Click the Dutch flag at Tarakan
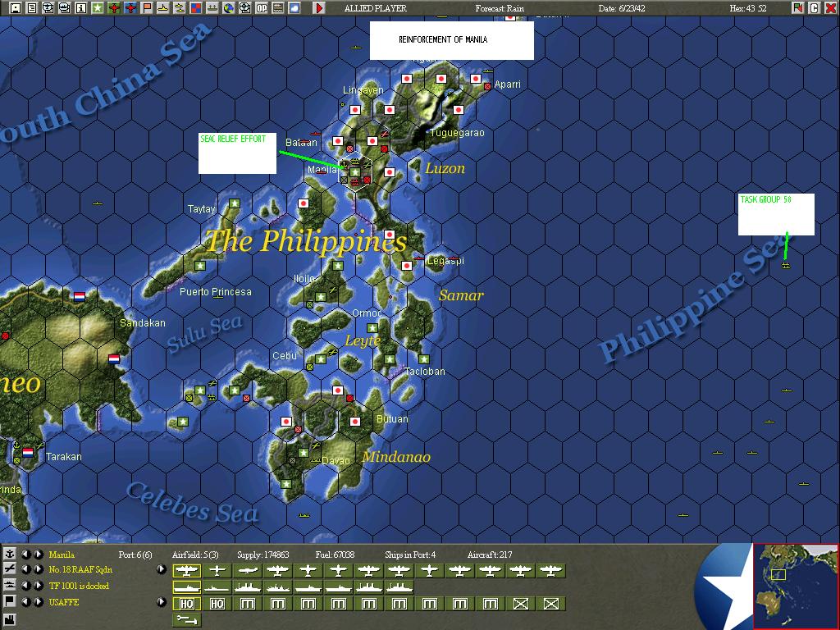 pos(27,452)
